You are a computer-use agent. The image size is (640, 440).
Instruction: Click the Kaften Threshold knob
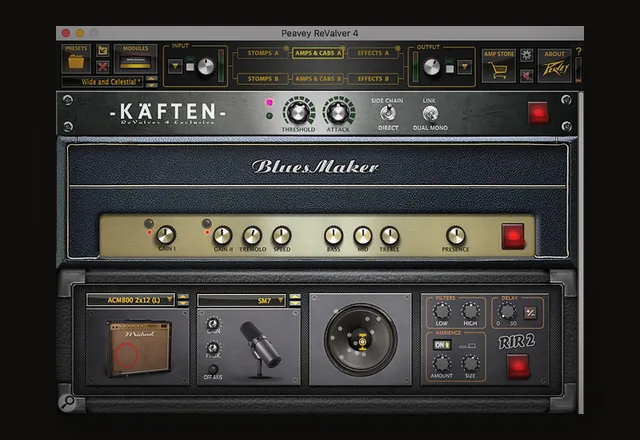298,111
